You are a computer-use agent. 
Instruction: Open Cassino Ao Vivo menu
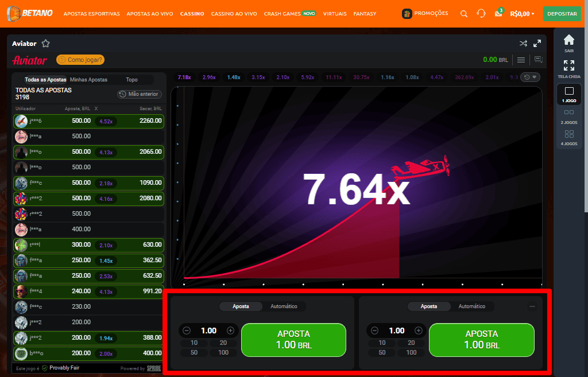[x=234, y=14]
